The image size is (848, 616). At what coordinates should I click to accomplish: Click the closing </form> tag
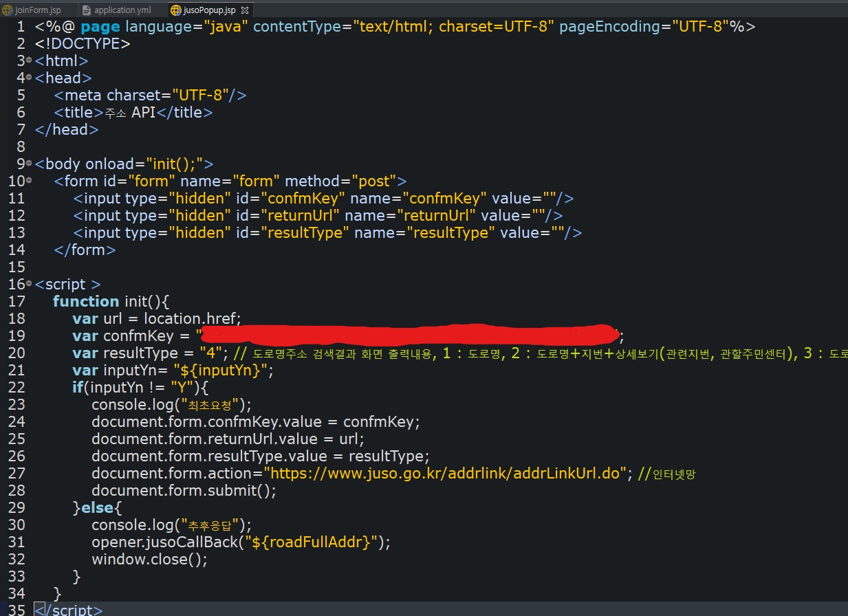(85, 250)
